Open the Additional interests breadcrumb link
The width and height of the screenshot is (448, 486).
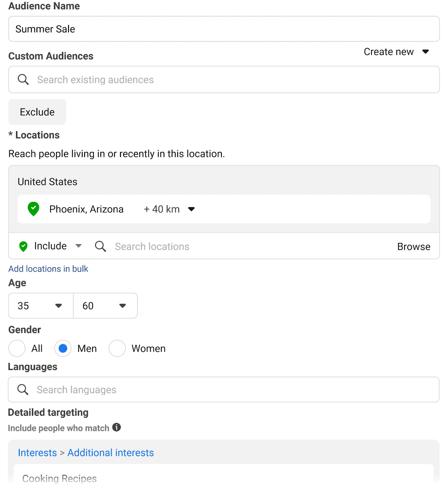click(x=111, y=453)
